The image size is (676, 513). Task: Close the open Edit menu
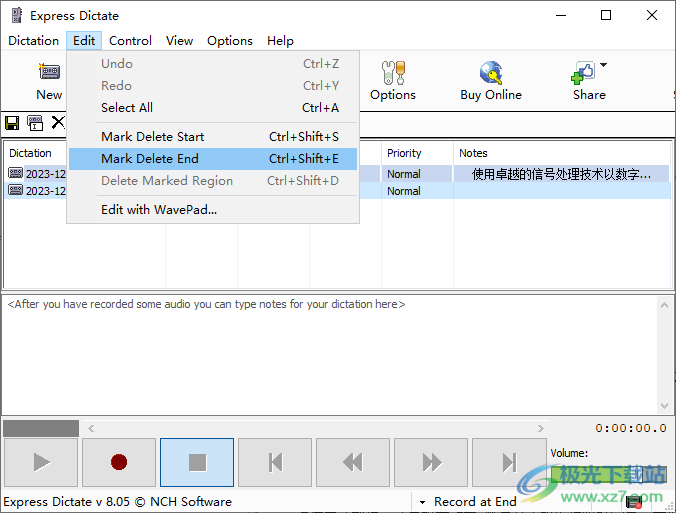click(x=84, y=41)
